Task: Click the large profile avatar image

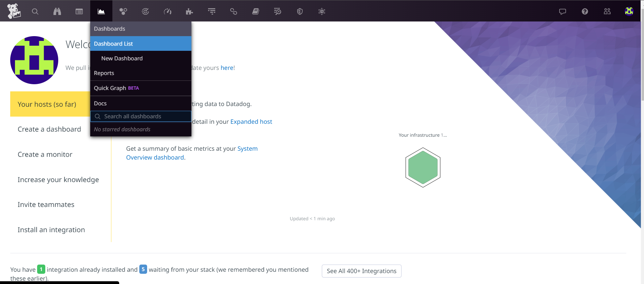Action: pos(34,60)
